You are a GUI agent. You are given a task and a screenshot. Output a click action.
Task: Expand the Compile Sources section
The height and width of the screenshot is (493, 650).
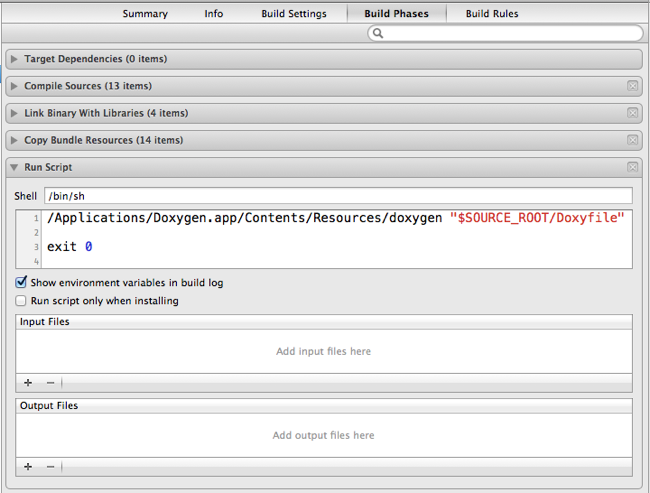(x=14, y=87)
